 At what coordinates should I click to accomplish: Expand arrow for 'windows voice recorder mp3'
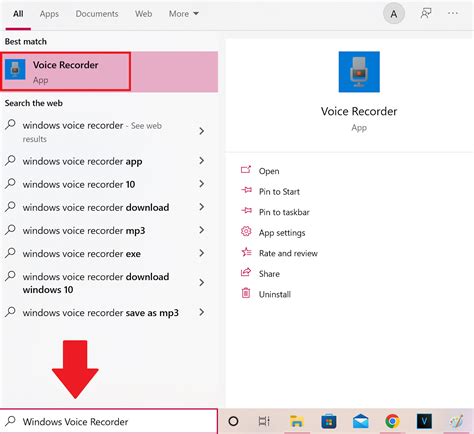[x=201, y=230]
